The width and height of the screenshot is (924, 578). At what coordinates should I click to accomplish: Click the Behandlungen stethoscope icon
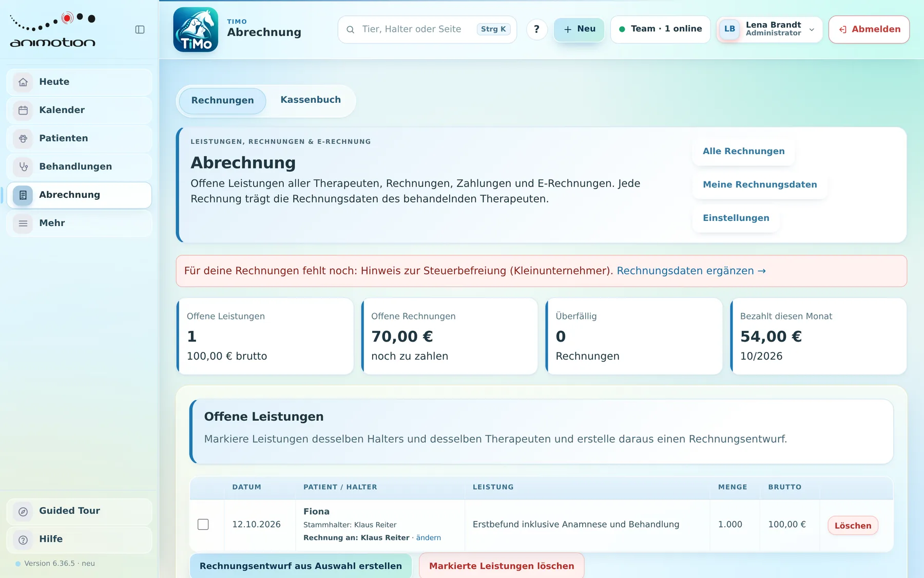click(x=23, y=167)
